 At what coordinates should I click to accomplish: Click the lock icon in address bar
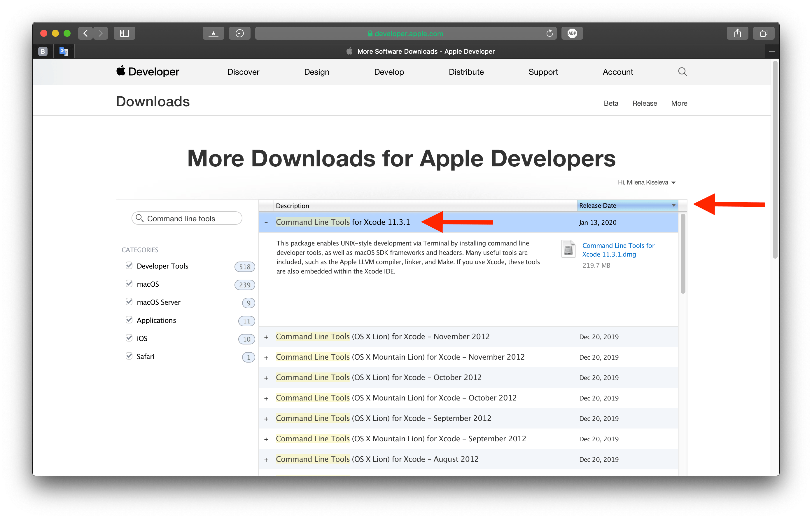(370, 33)
